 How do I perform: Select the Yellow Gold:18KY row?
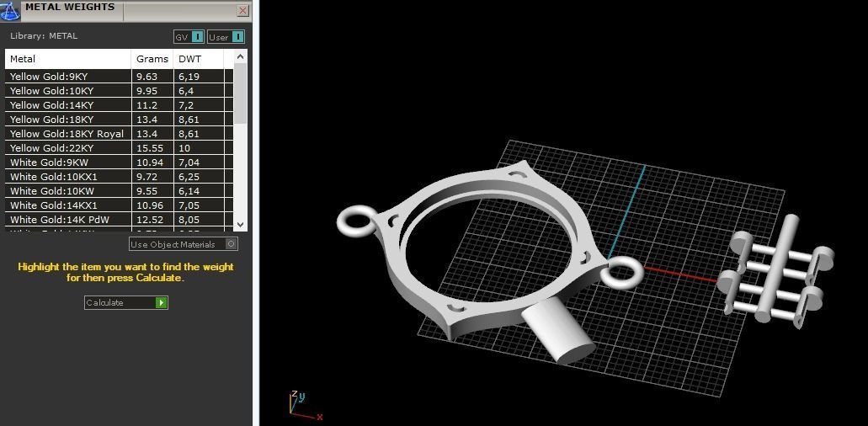coord(119,120)
